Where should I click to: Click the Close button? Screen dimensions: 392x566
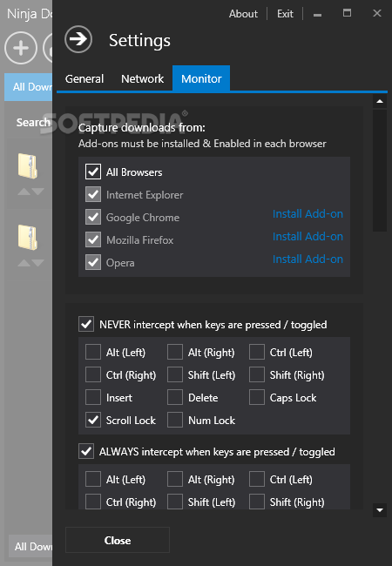pyautogui.click(x=118, y=540)
